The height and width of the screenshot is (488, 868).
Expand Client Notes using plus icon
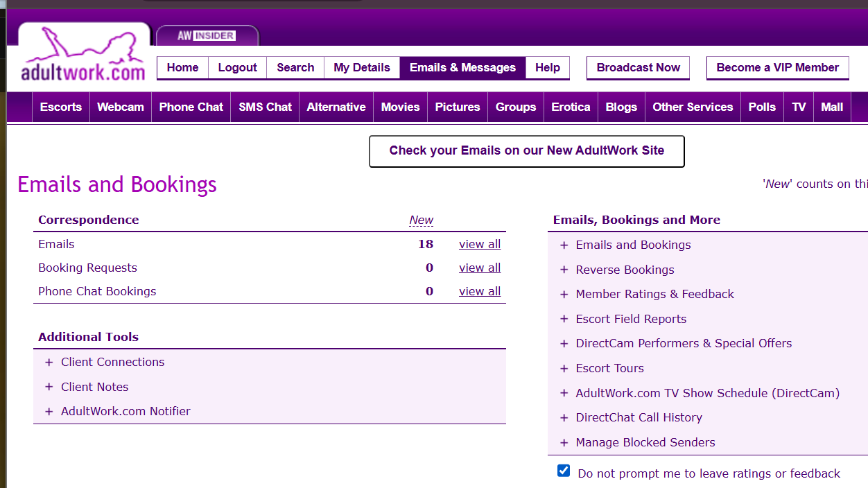49,387
